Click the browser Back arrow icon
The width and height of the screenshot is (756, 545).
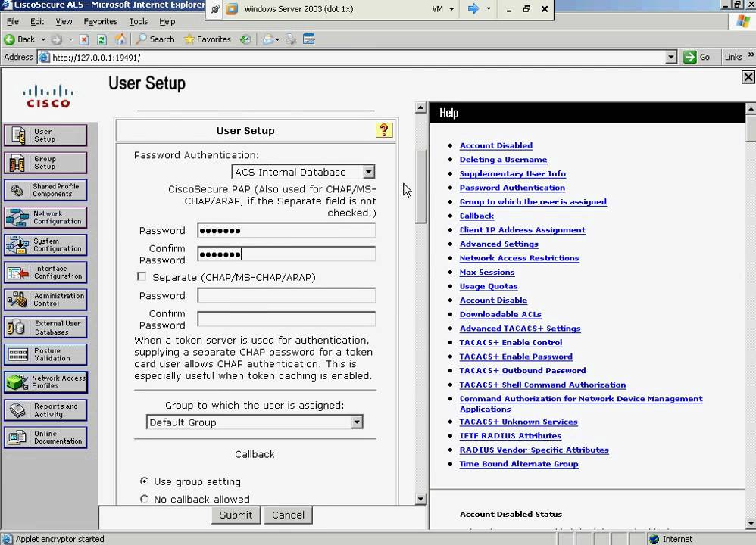[9, 39]
